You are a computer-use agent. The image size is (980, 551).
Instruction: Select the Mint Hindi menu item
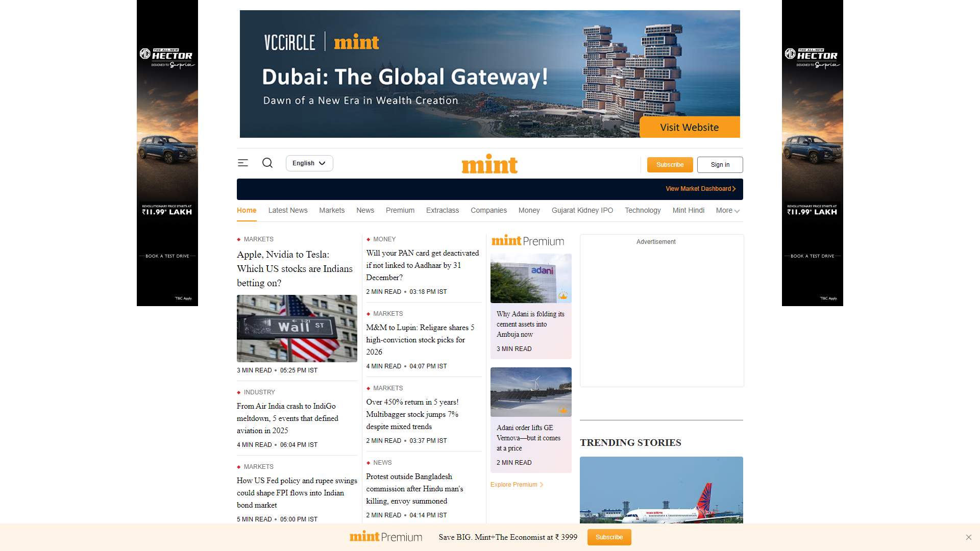click(688, 210)
